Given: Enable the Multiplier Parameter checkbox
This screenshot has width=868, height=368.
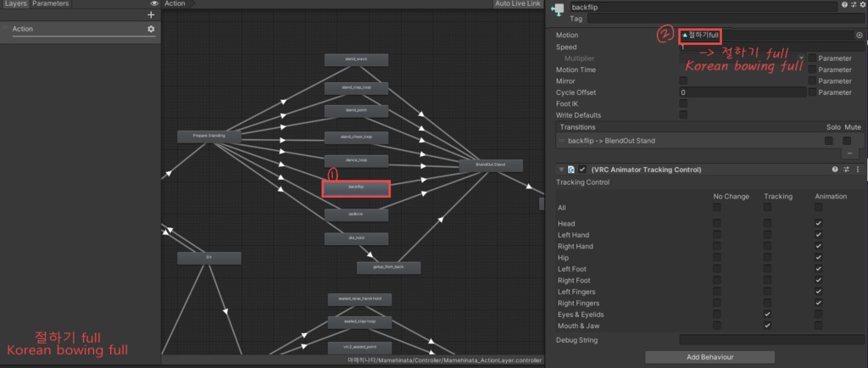Looking at the screenshot, I should pyautogui.click(x=812, y=59).
